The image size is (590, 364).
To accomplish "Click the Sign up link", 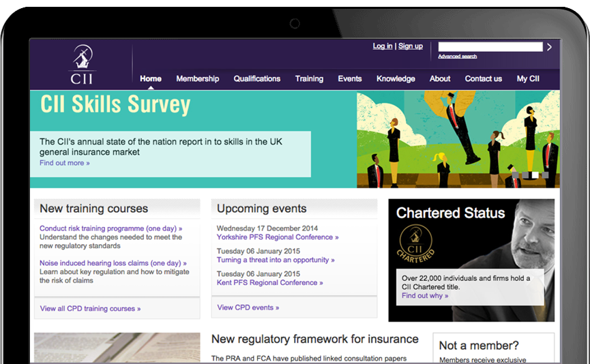I will click(411, 46).
